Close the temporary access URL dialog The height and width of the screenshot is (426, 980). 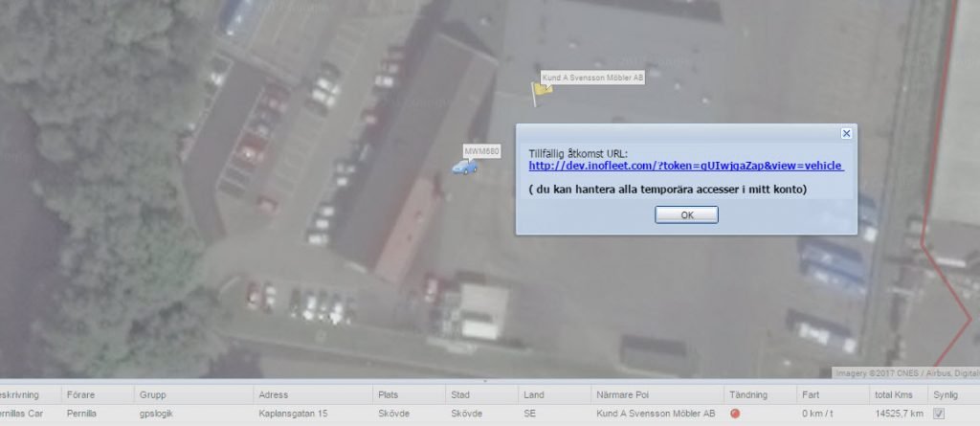[x=846, y=134]
